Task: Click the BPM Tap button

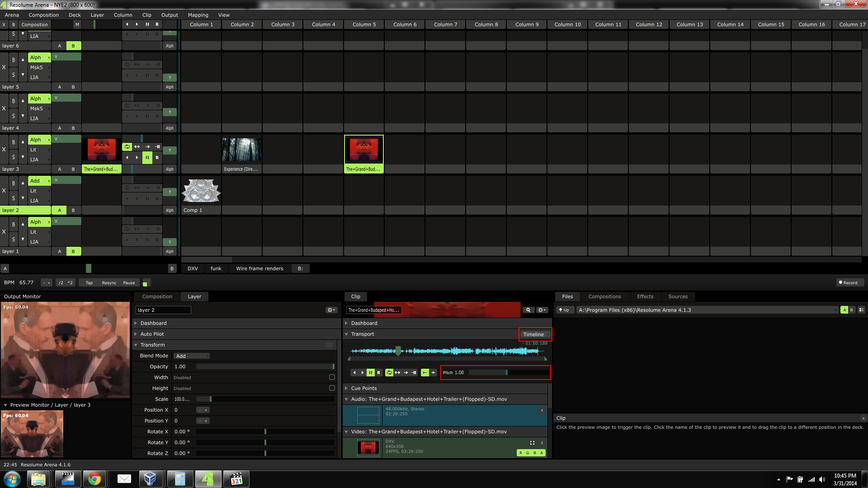Action: click(89, 283)
